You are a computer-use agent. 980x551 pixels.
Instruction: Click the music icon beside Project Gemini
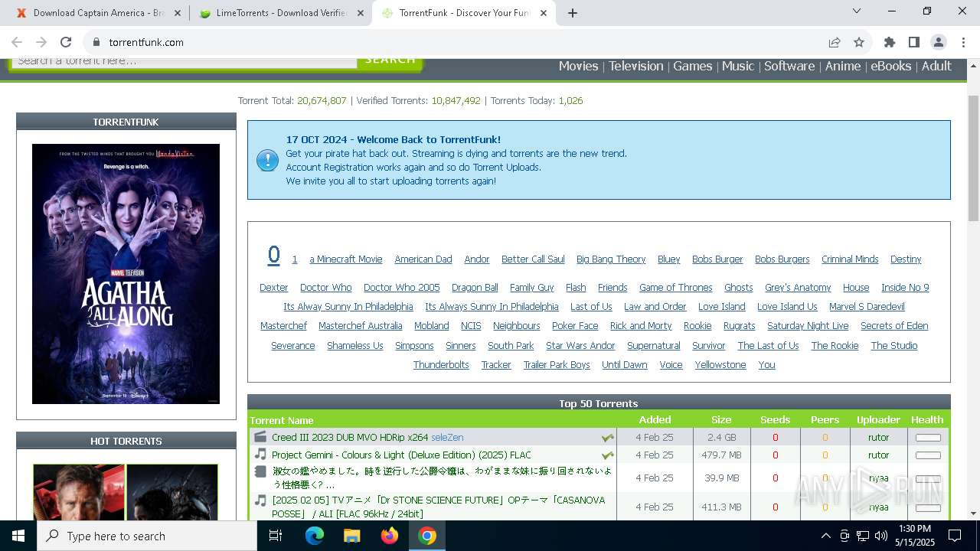pos(260,455)
